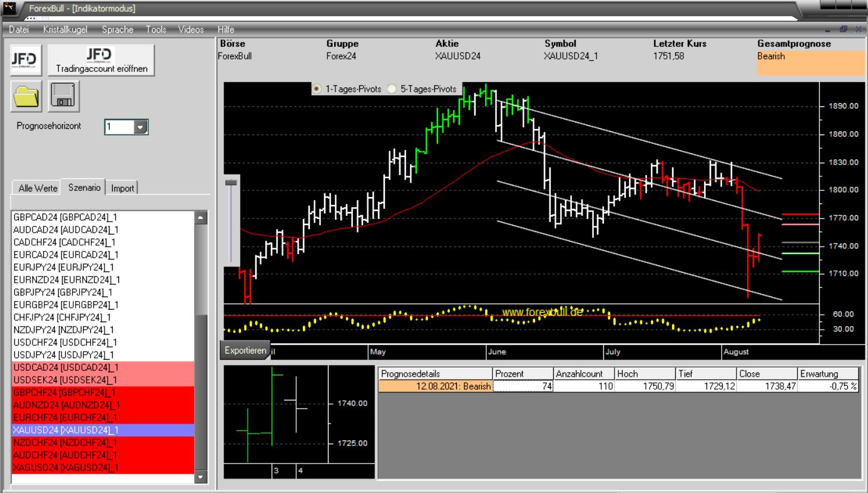Select USDCAD24 in the symbol list
This screenshot has width=868, height=493.
point(103,367)
